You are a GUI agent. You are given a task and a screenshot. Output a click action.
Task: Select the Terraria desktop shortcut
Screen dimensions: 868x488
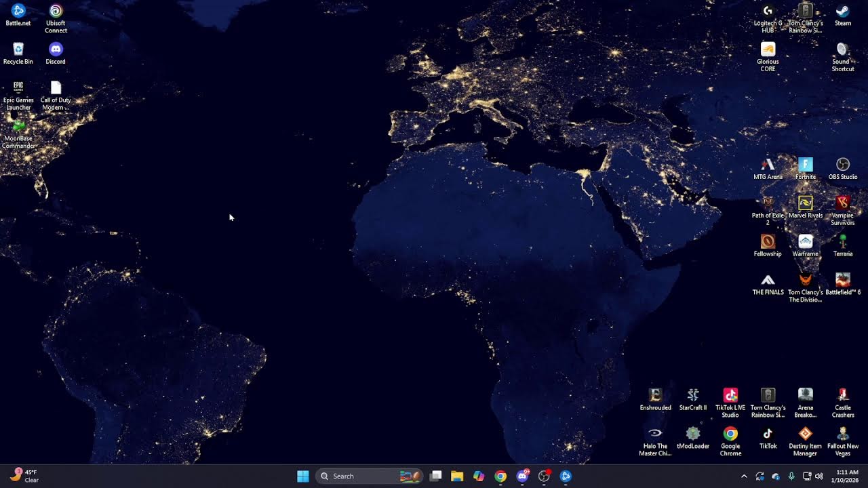[x=843, y=246]
